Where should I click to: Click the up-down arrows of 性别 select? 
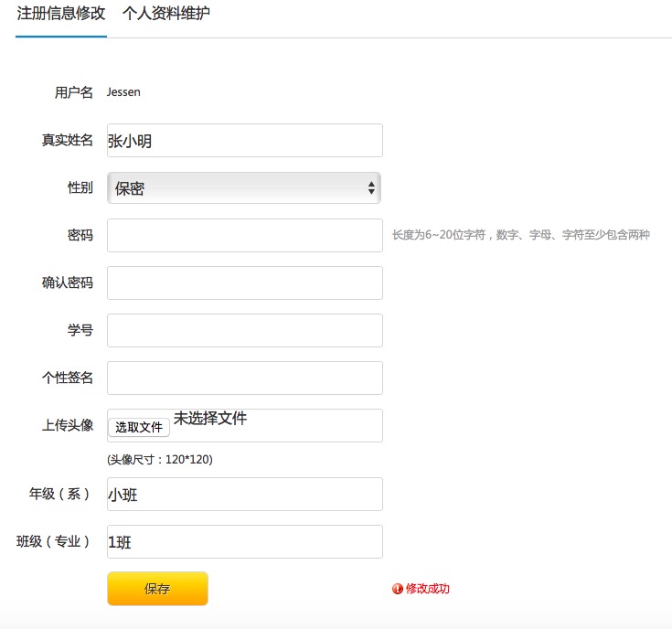point(371,187)
